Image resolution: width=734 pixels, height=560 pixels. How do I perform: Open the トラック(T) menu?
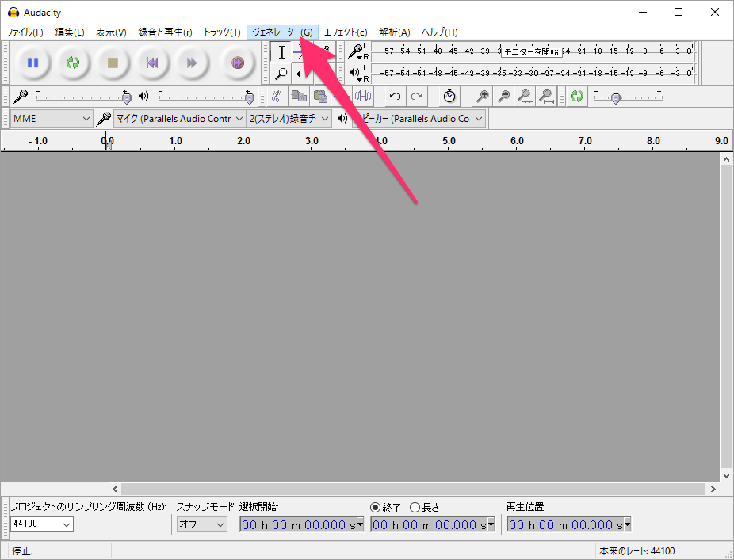coord(222,32)
